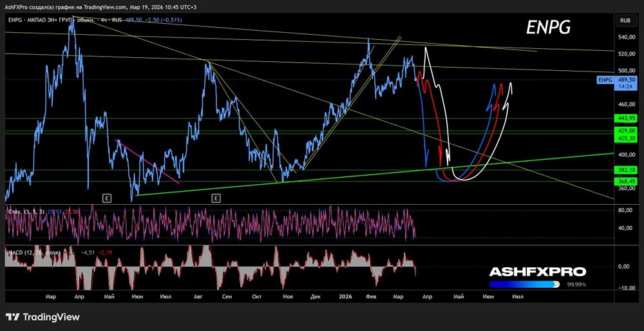Click the 500,00 price axis label
The image size is (644, 331).
[626, 71]
